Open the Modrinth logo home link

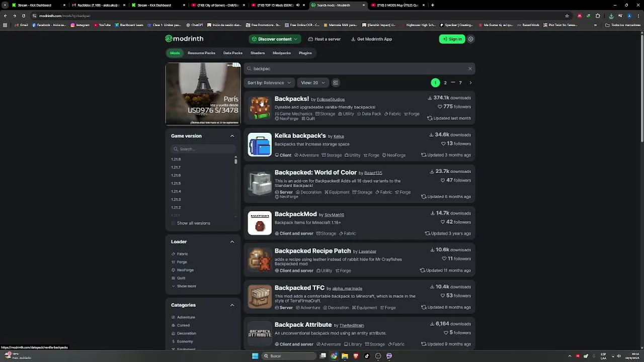(184, 39)
